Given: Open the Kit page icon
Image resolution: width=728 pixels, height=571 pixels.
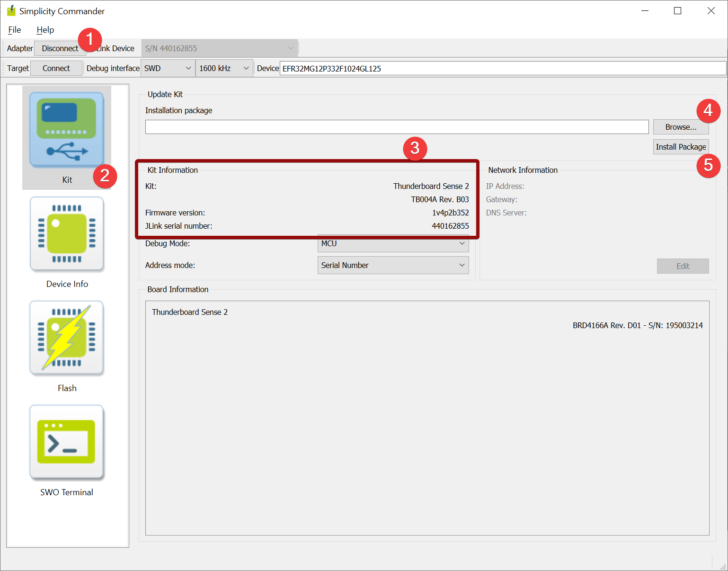Looking at the screenshot, I should [66, 130].
